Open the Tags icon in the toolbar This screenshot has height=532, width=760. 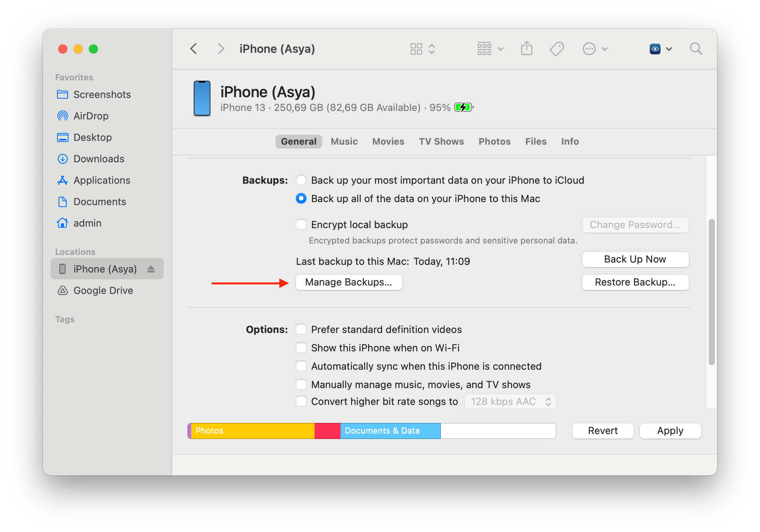(557, 49)
